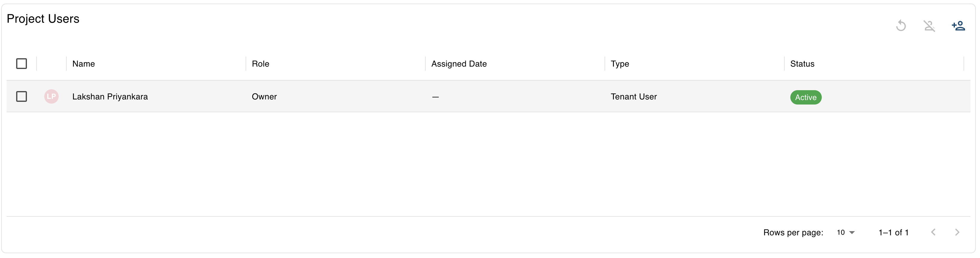This screenshot has height=258, width=980.
Task: Click the next page arrow
Action: (x=957, y=232)
